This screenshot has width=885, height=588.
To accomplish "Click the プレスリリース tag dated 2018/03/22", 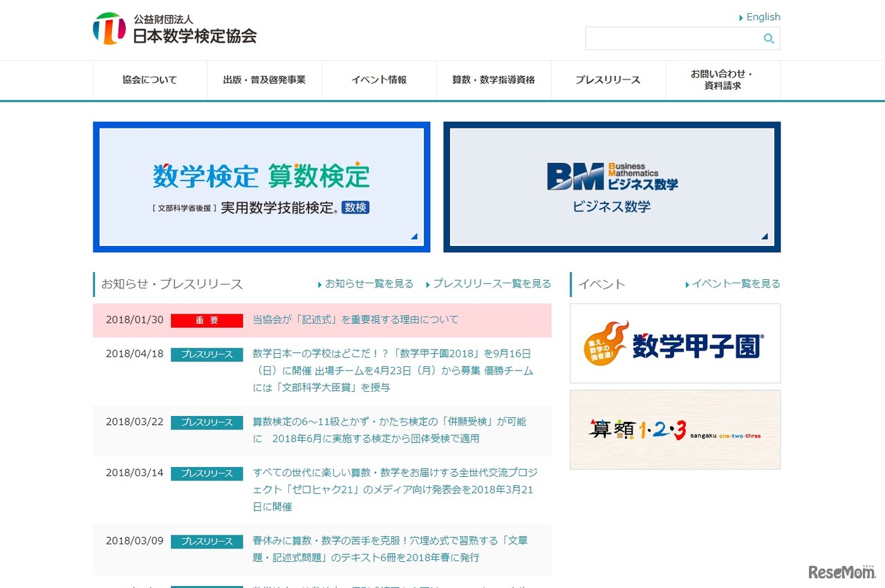I will coord(207,423).
